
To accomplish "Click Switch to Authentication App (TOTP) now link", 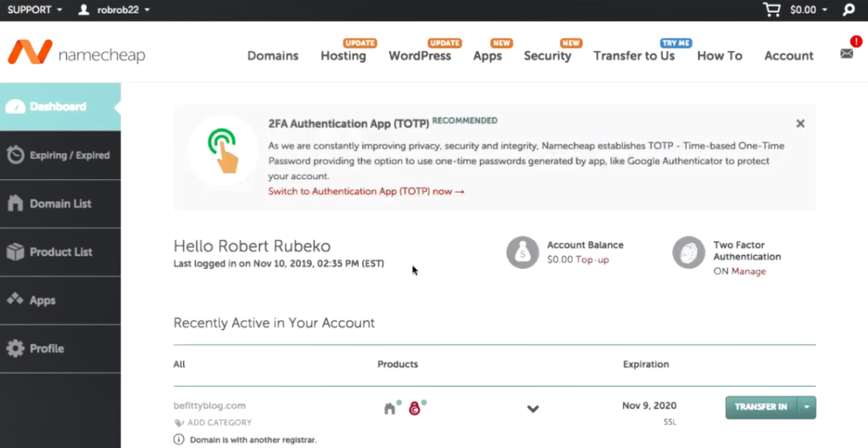I will (x=366, y=191).
